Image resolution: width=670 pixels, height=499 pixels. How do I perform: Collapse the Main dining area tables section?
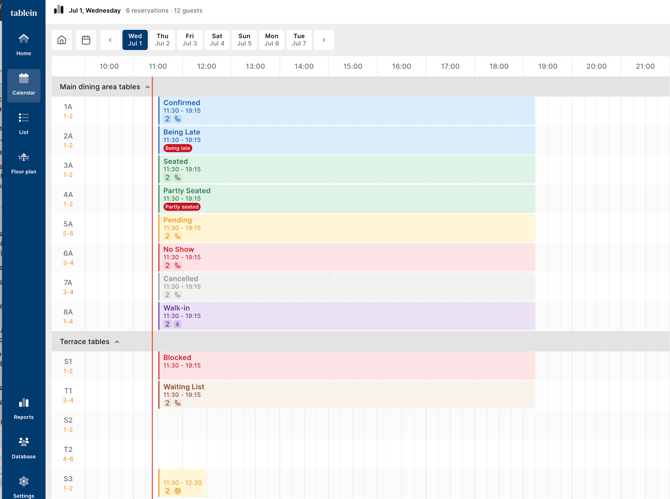click(x=147, y=87)
